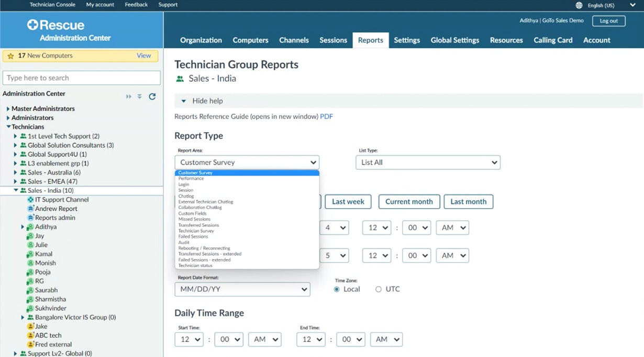Select the UTC time zone option

tap(379, 289)
